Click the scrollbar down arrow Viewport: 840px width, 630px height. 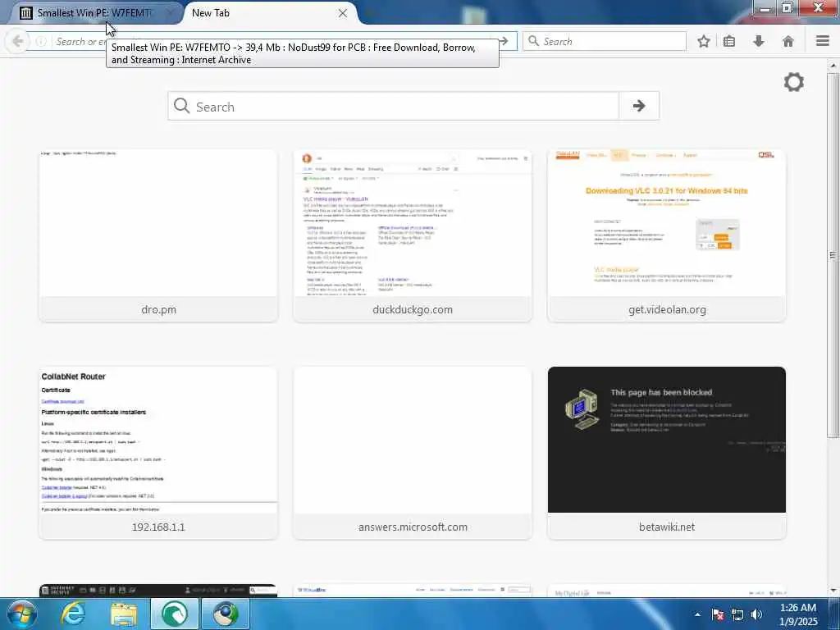[833, 591]
